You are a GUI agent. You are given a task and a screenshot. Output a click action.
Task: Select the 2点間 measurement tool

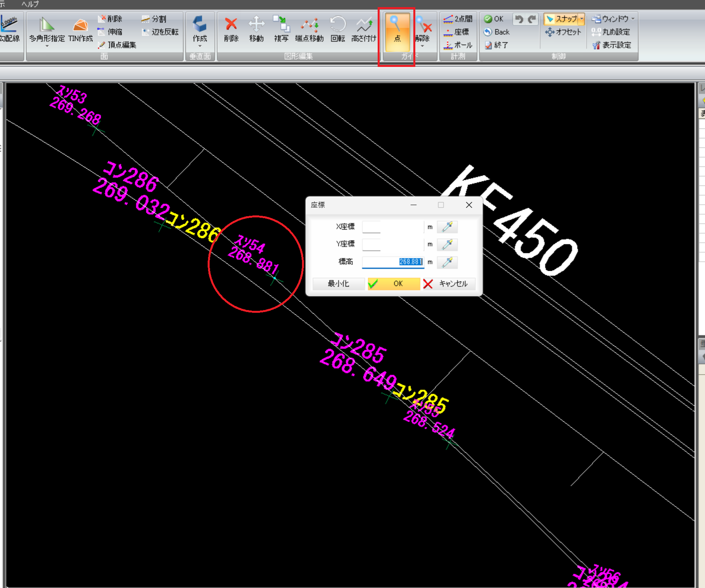458,19
